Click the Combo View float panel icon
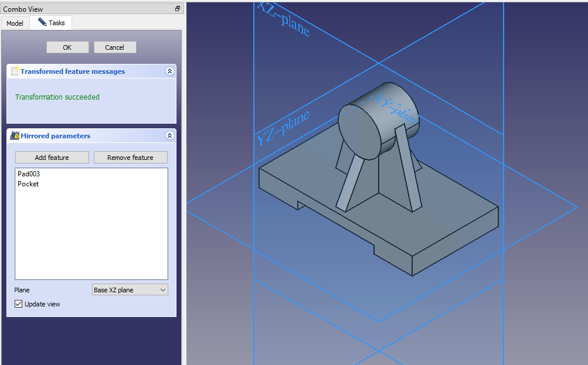 click(x=178, y=9)
